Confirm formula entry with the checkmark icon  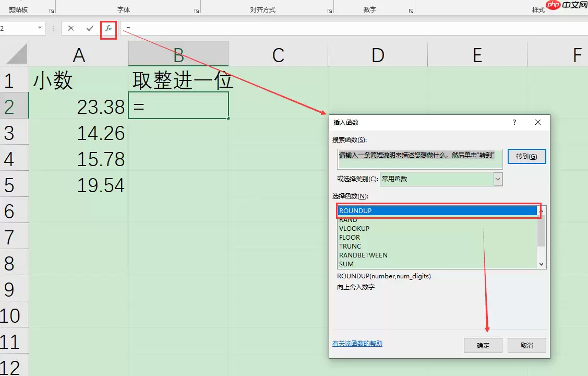click(x=90, y=29)
